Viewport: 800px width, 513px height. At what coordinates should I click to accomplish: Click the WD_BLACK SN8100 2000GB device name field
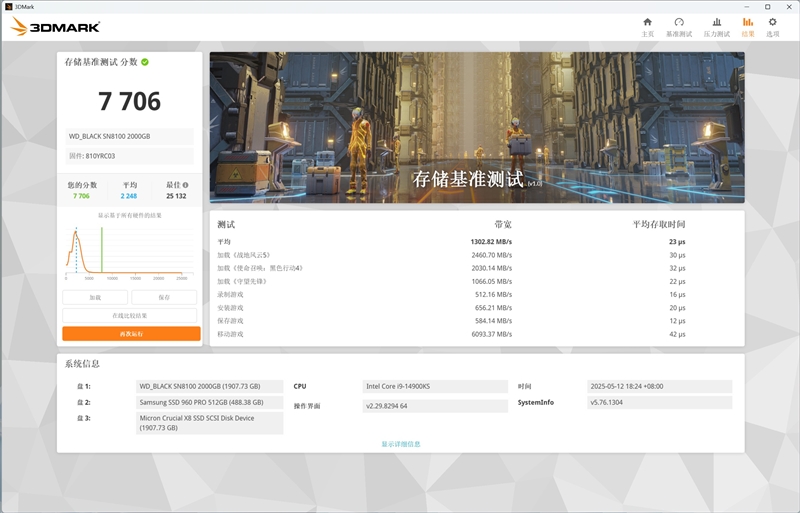pos(130,136)
